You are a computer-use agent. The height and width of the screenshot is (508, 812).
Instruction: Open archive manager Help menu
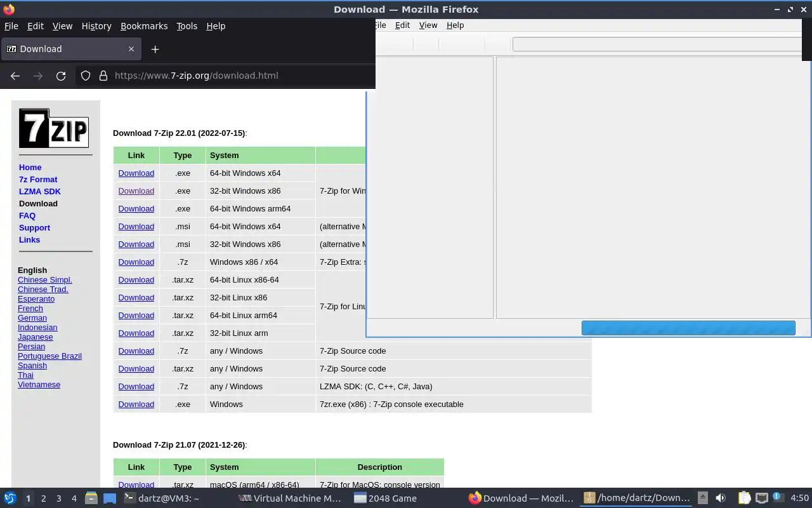(455, 25)
